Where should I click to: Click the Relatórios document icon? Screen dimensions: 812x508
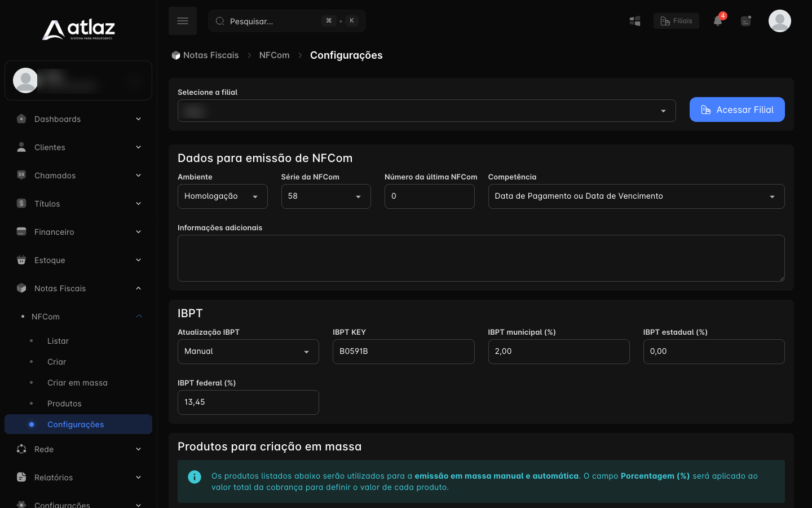click(x=21, y=477)
